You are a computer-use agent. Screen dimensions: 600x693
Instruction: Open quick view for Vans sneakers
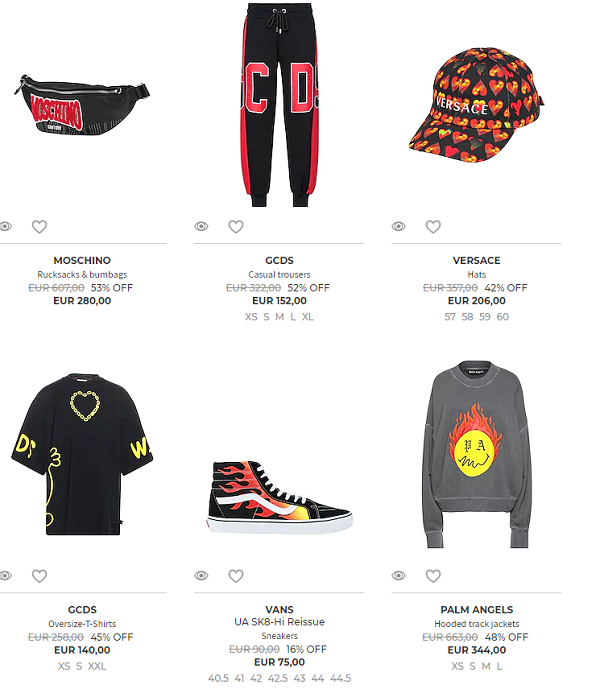click(x=201, y=575)
